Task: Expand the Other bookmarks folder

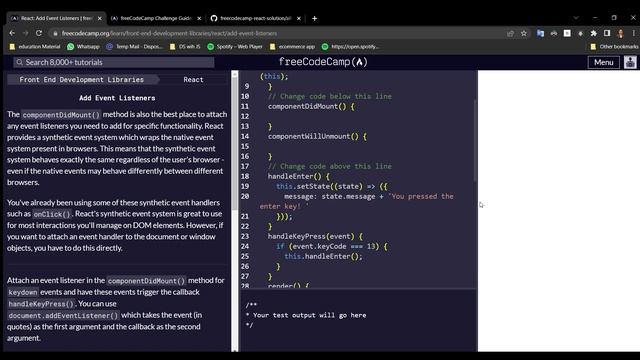Action: click(614, 47)
